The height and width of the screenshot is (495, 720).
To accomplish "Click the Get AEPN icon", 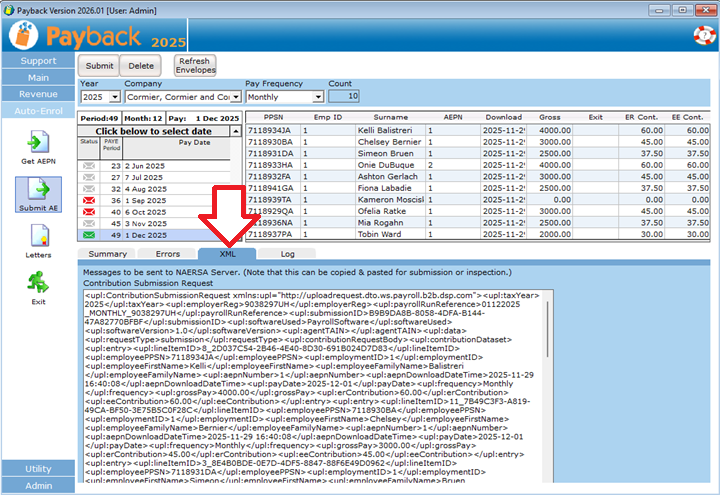I will point(39,142).
